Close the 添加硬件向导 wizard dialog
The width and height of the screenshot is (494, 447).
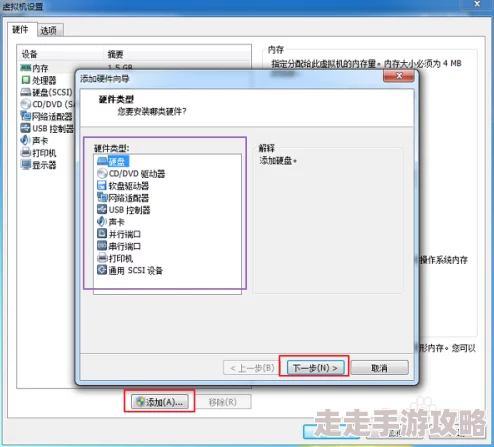[x=399, y=76]
